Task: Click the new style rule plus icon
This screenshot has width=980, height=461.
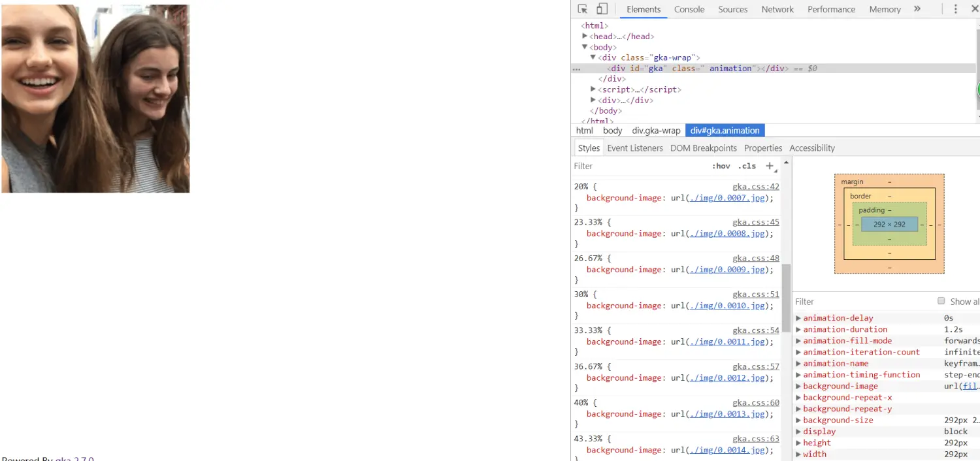Action: (770, 166)
